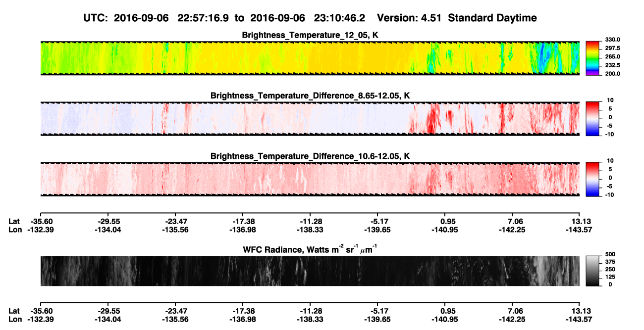Click longitude '-138.33' under the WFC Radiance panel
644x330 pixels.
click(310, 319)
